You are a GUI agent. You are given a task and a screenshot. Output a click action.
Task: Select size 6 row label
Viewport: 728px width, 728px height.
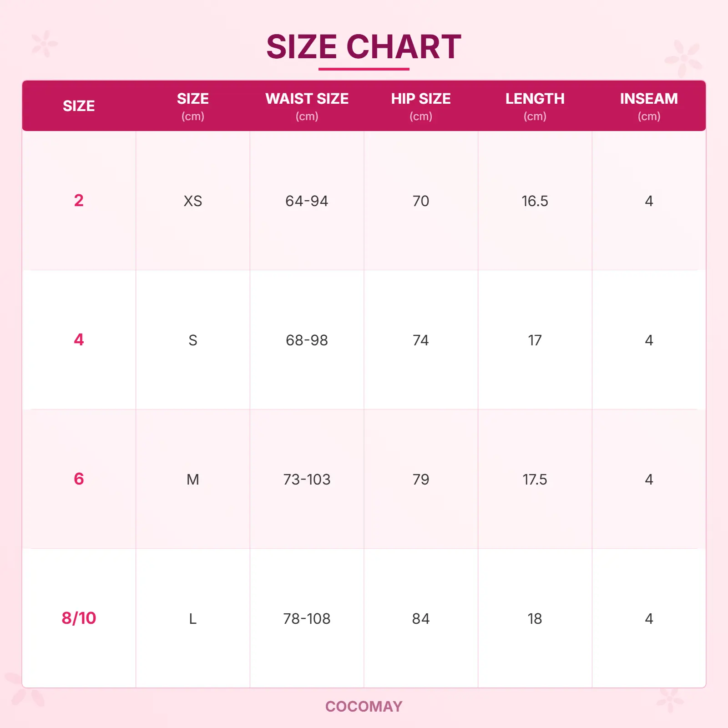coord(79,479)
